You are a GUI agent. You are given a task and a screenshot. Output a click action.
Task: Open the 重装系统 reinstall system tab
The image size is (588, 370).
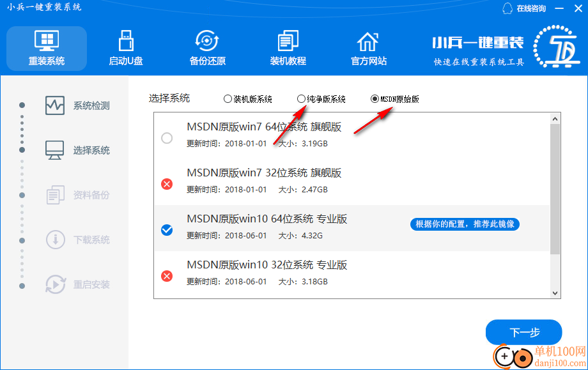(x=47, y=49)
